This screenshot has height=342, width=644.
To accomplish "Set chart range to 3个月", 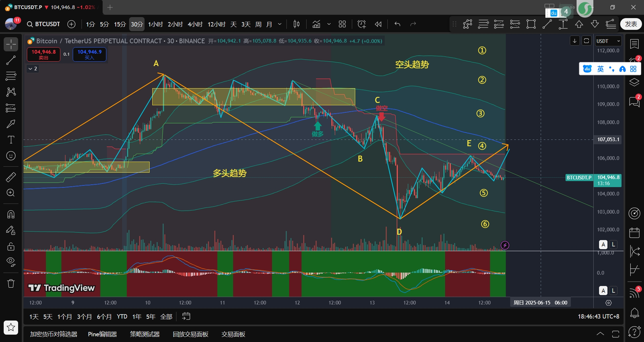I will pos(85,317).
